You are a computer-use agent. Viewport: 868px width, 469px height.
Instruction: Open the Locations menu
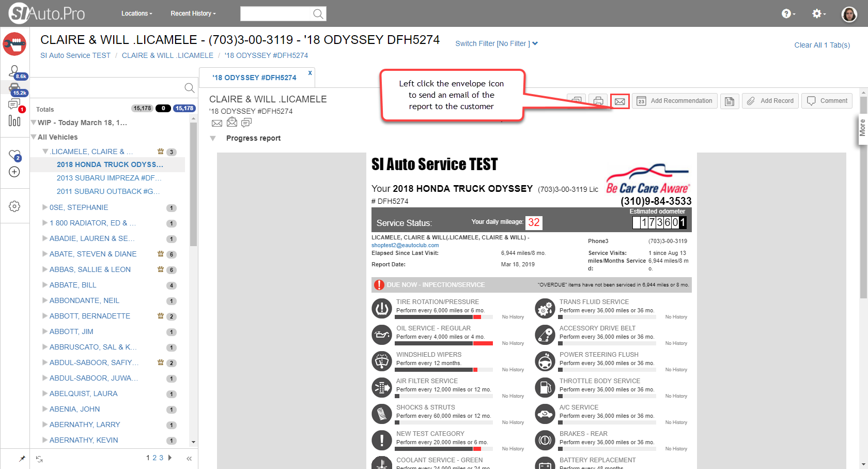click(x=137, y=13)
